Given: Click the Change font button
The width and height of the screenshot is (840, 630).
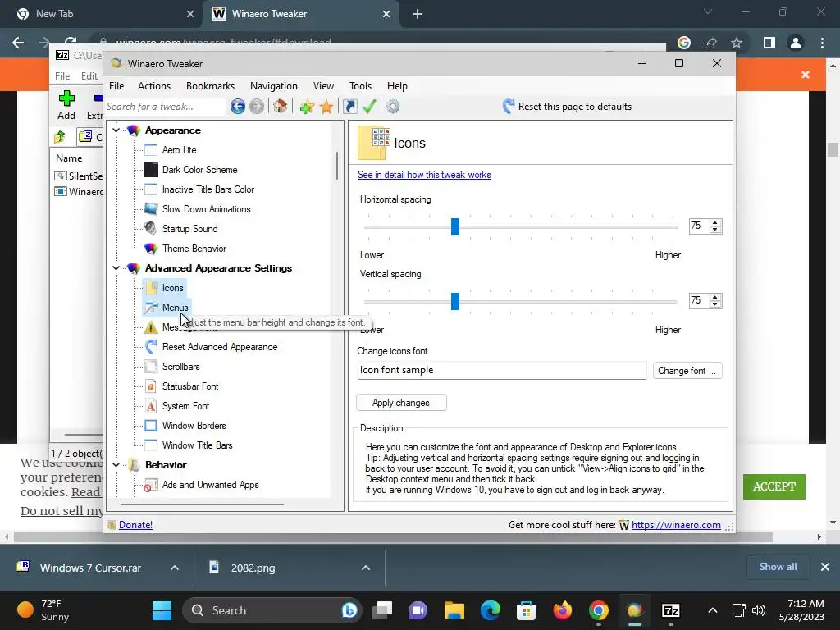Looking at the screenshot, I should click(x=687, y=371).
